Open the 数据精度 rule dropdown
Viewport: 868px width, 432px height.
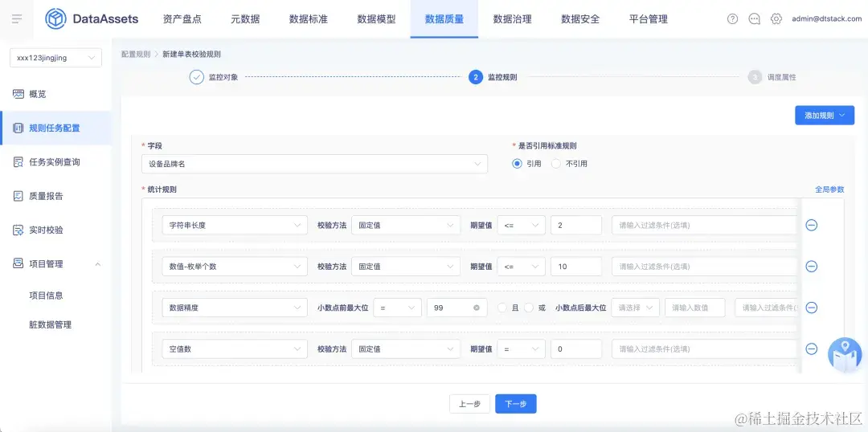[235, 308]
